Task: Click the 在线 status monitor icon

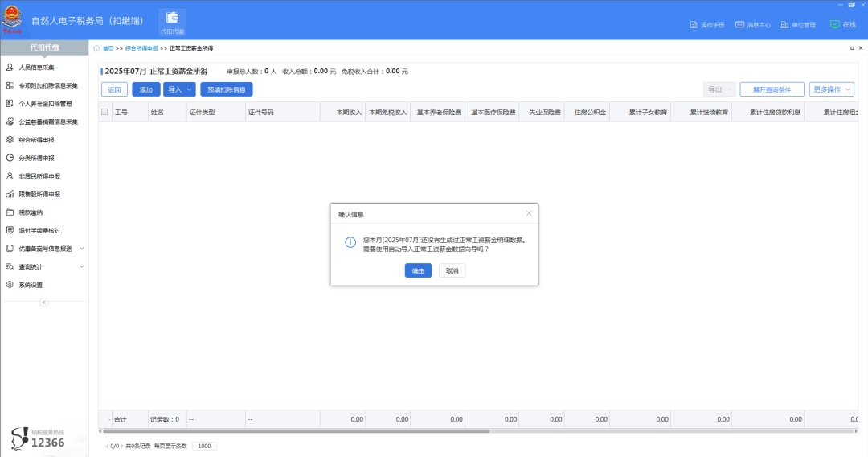Action: (834, 24)
